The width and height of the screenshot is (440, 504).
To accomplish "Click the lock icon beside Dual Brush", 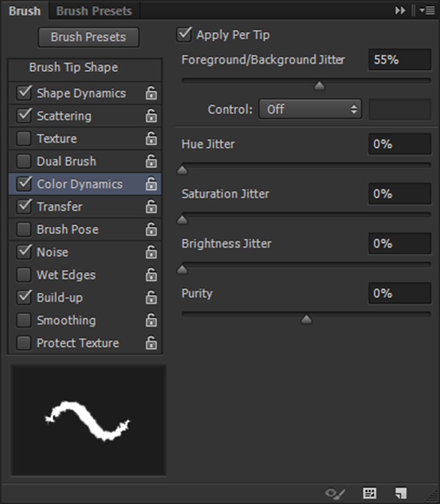I will click(x=151, y=161).
